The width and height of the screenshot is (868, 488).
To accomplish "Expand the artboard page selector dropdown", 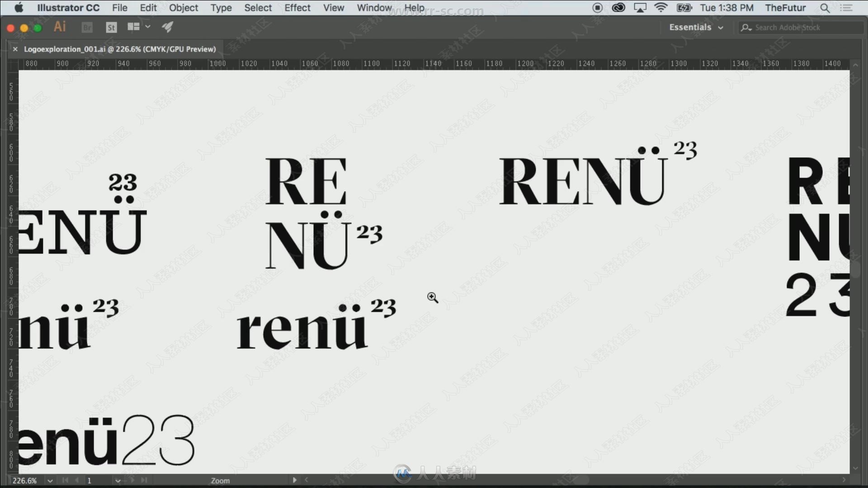I will [x=118, y=480].
